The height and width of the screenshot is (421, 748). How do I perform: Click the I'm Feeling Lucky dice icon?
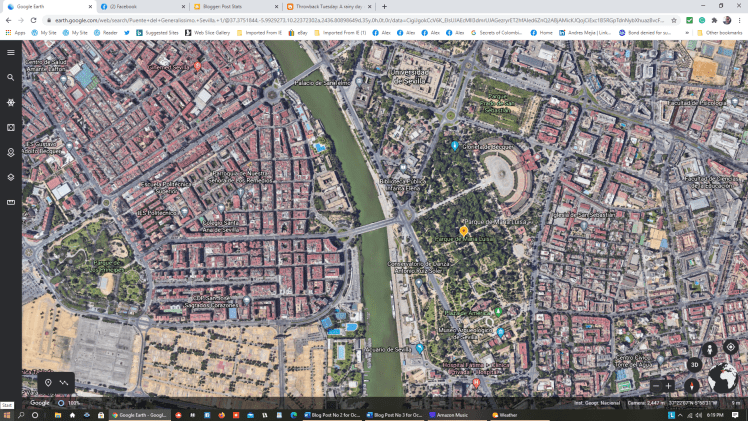coord(10,127)
